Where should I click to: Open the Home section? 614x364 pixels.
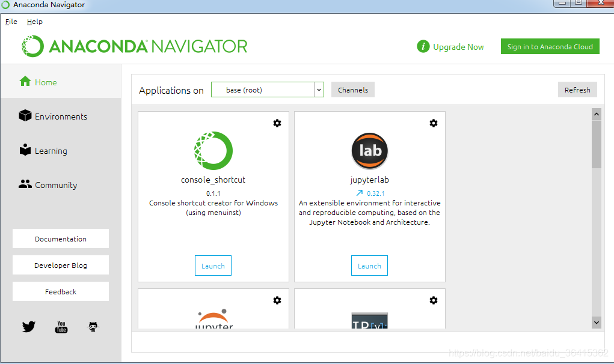pyautogui.click(x=61, y=82)
